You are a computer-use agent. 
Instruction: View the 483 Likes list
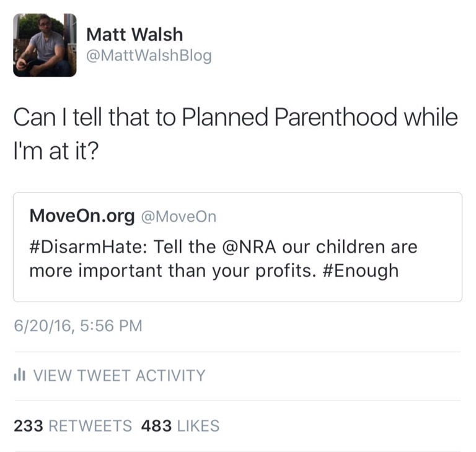(x=180, y=425)
